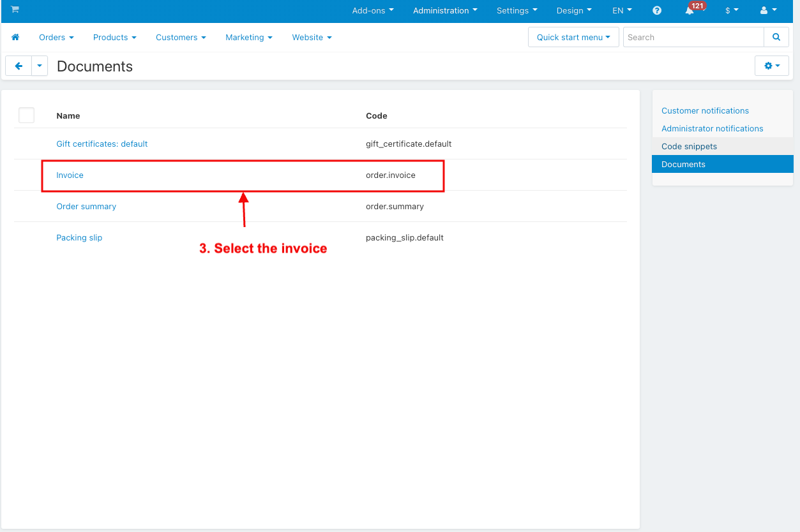Open the shopping cart storefront icon
The image size is (800, 532).
[x=15, y=10]
